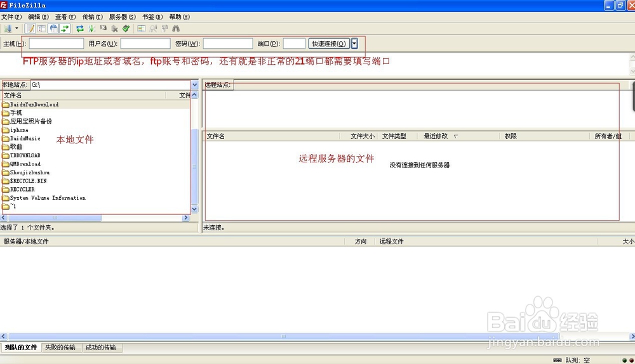This screenshot has height=364, width=635.
Task: Search remote files with binoculars icon
Action: 176,29
